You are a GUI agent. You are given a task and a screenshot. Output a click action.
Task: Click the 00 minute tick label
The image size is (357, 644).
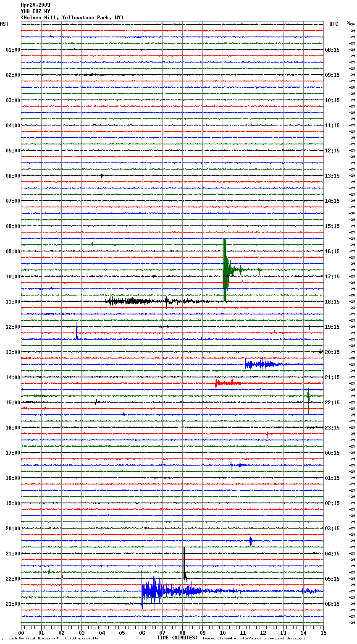[21, 633]
